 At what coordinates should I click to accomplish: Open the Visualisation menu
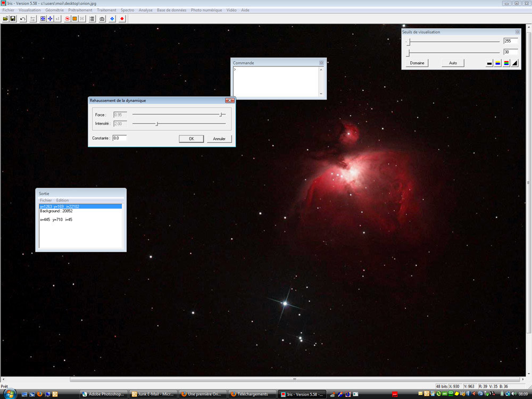point(29,10)
